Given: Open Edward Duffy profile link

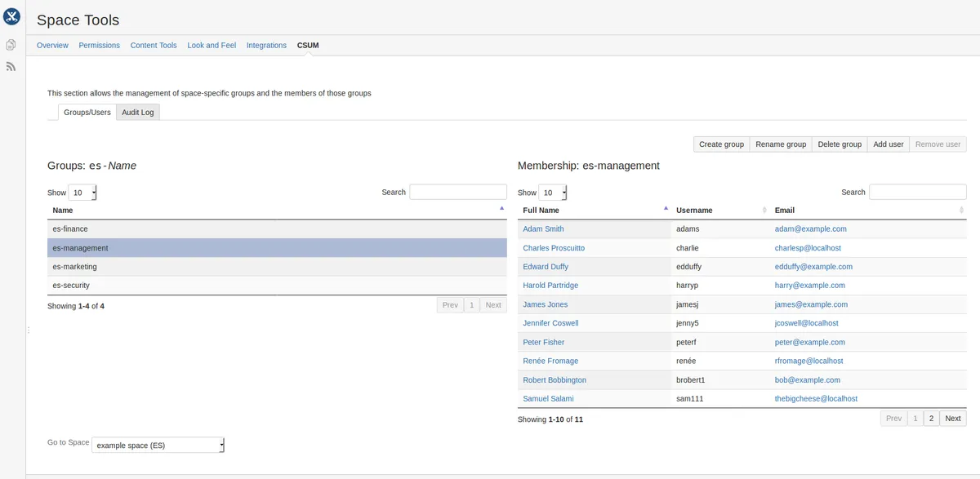Looking at the screenshot, I should 546,267.
